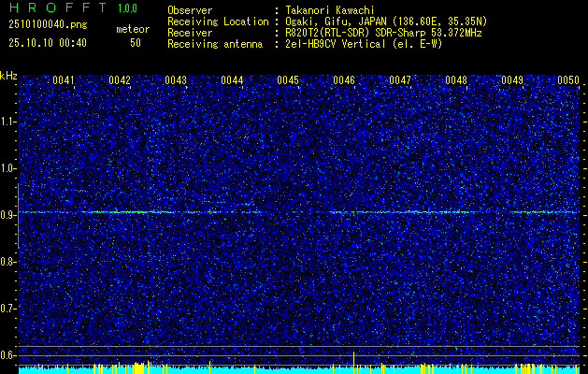Click the 0.8 kHz axis label
Viewport: 588px width, 374px height.
click(x=8, y=262)
